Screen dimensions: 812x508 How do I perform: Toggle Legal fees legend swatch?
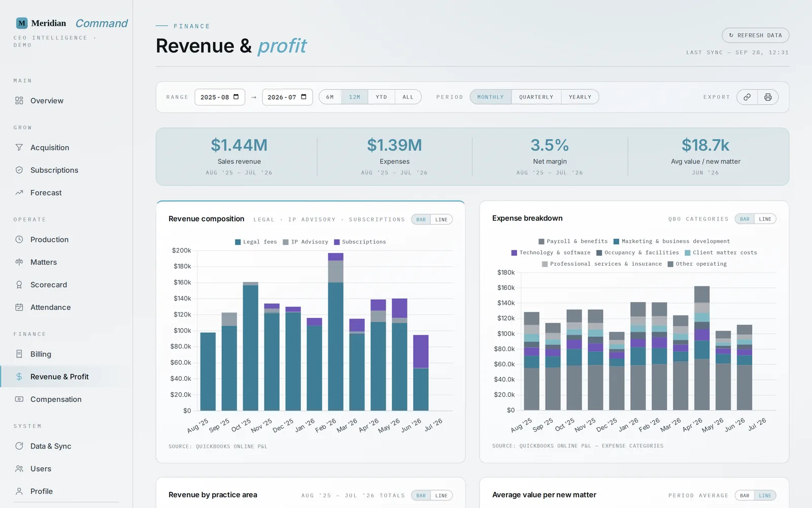click(x=238, y=242)
